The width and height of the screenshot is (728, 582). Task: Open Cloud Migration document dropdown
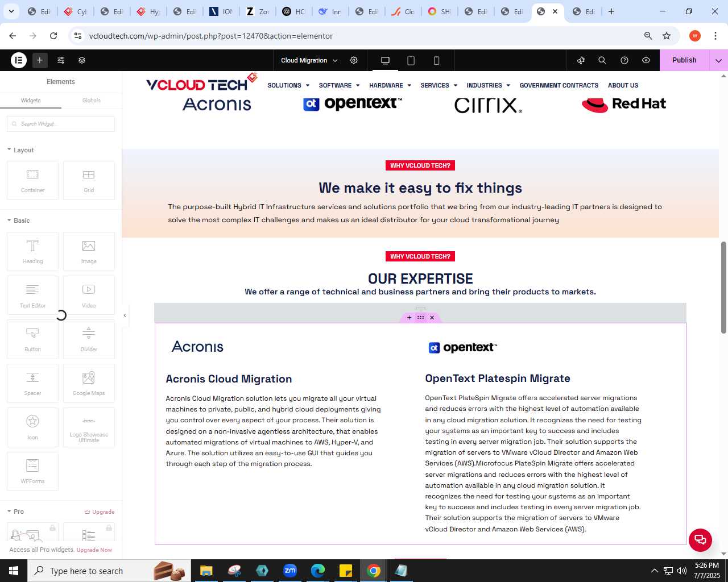(309, 60)
